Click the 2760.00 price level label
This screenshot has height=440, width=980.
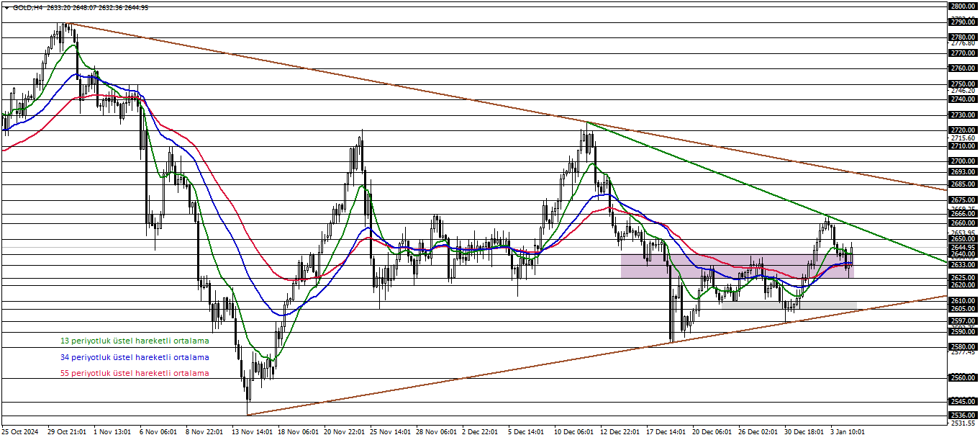(963, 68)
